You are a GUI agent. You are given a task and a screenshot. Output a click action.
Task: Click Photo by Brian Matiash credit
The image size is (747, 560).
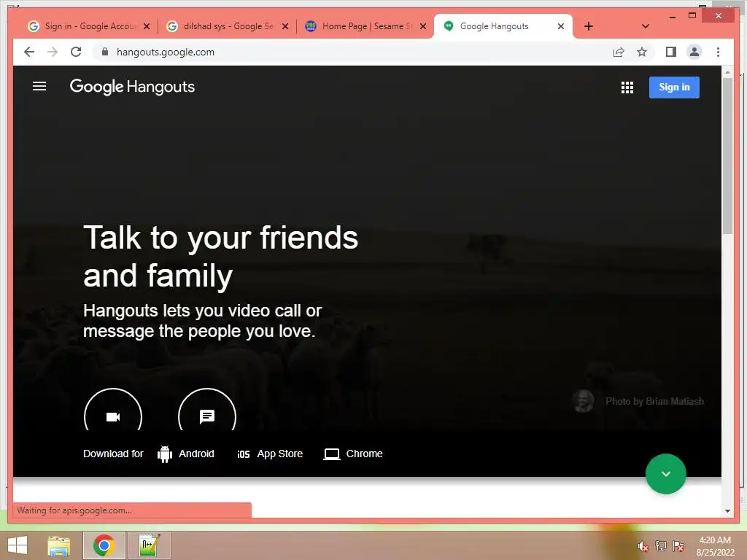pyautogui.click(x=654, y=402)
